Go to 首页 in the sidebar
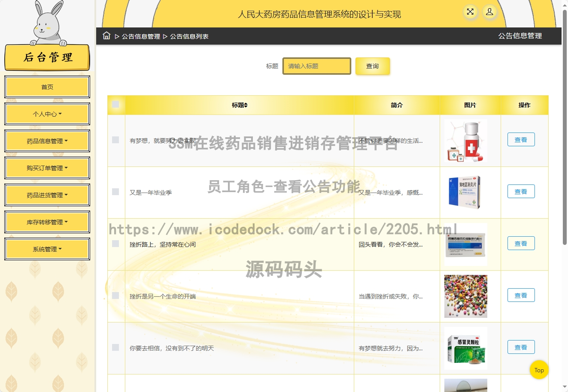Screen dimensions: 568x392 point(47,87)
